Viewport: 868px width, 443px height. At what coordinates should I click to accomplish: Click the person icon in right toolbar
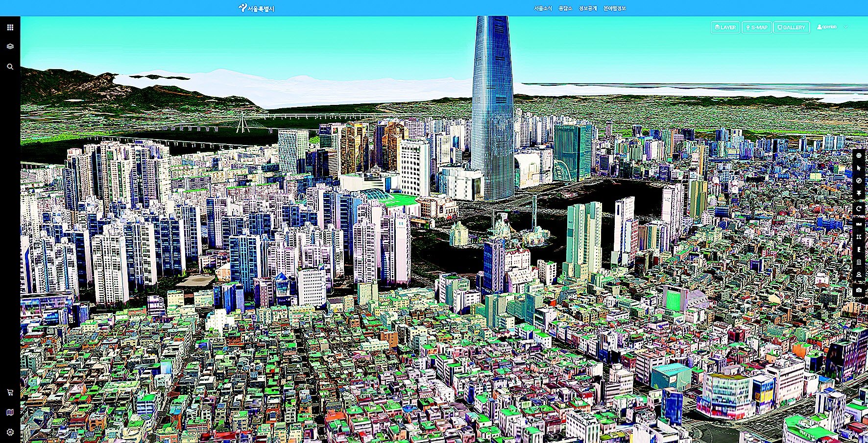859,275
